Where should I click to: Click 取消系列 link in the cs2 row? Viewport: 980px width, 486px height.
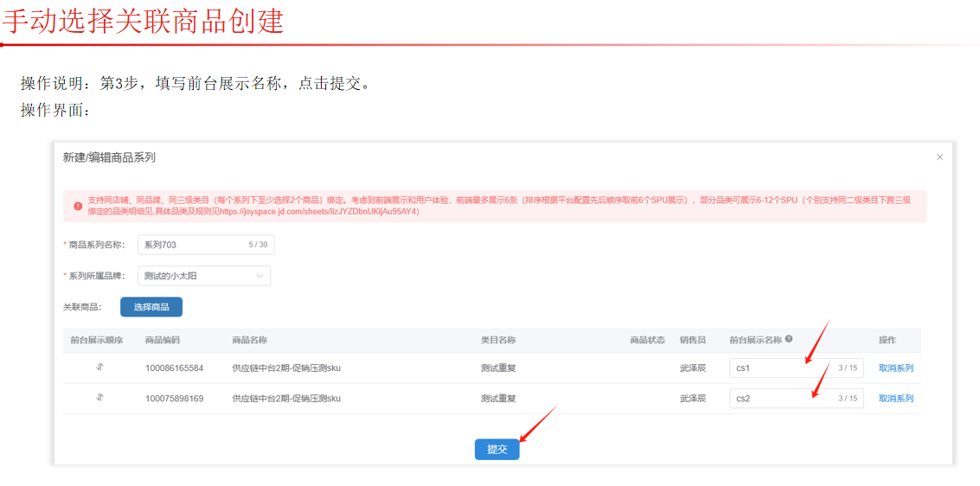895,399
